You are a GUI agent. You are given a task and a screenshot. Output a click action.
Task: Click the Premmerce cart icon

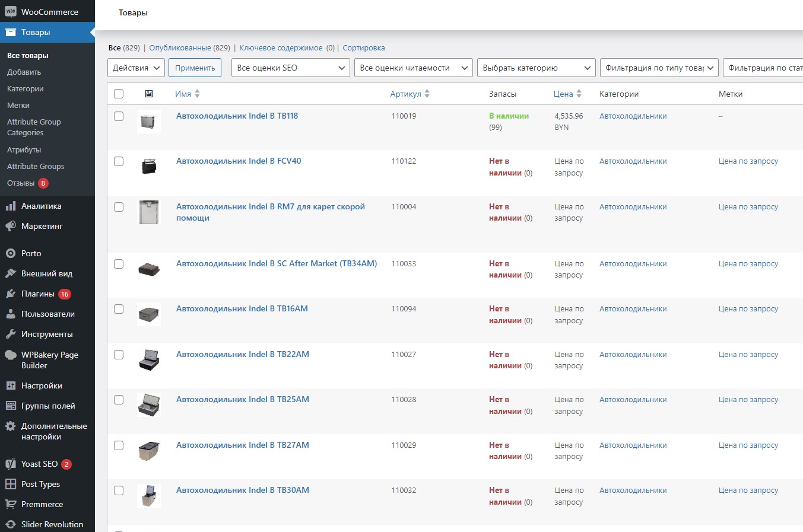pyautogui.click(x=11, y=504)
